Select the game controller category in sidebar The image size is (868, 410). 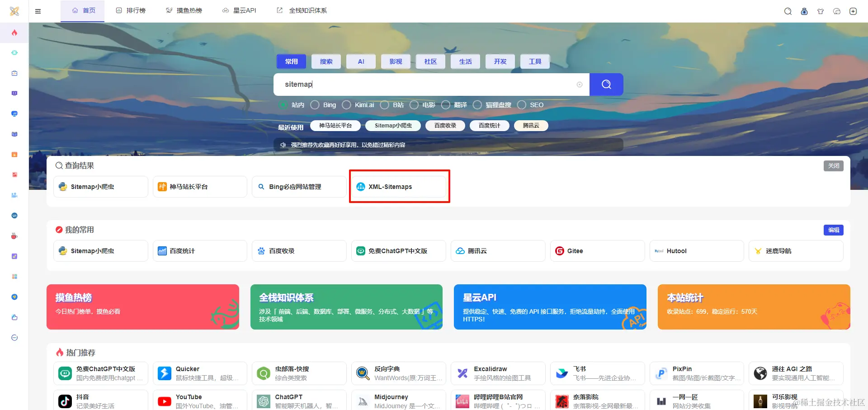point(14,52)
